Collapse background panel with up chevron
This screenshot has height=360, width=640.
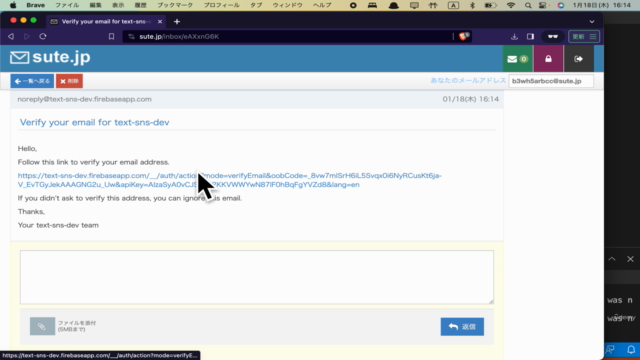click(612, 259)
